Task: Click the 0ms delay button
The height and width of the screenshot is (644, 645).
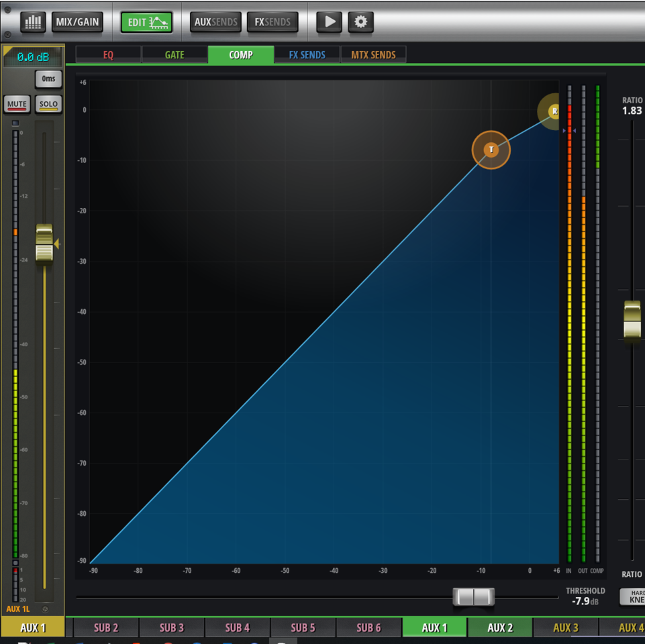Action: click(48, 78)
